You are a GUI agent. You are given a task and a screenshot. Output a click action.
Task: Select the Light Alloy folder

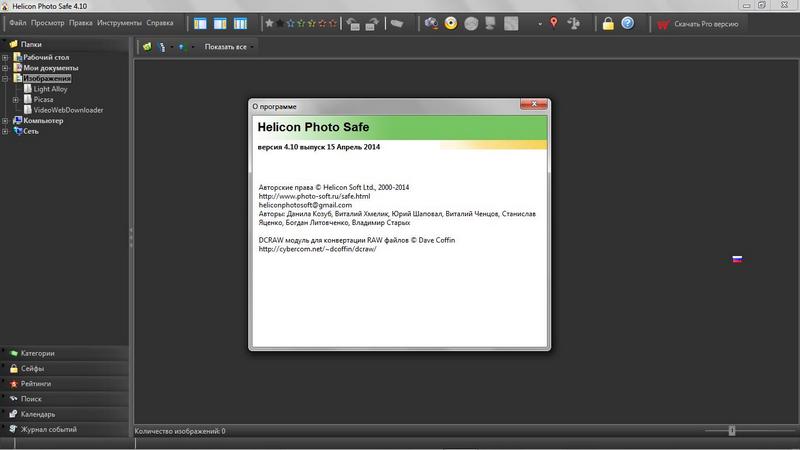(51, 89)
